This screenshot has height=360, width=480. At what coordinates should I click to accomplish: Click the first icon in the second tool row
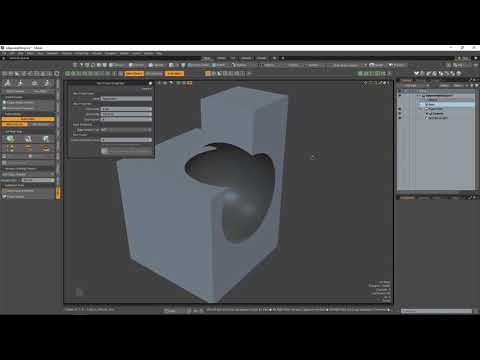tap(10, 148)
